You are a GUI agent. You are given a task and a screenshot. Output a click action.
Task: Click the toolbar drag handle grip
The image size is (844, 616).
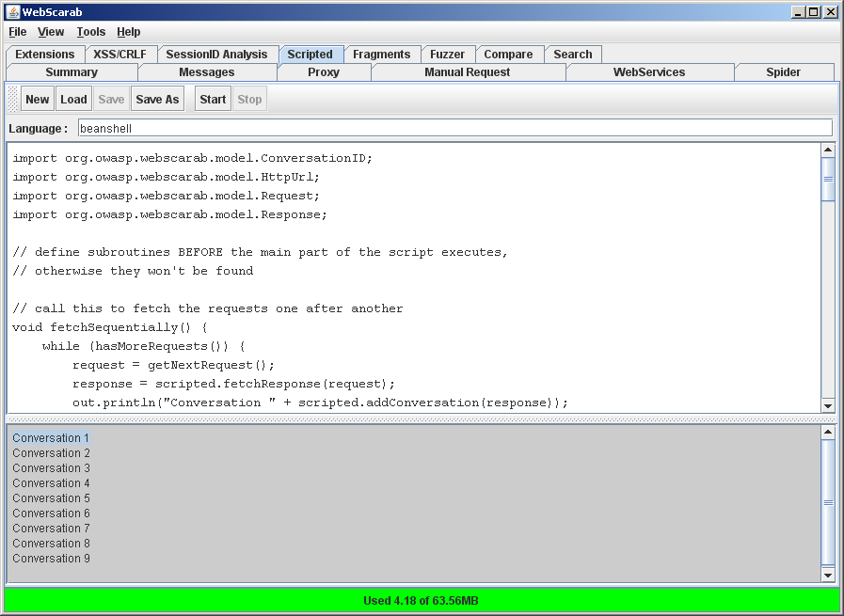(13, 99)
